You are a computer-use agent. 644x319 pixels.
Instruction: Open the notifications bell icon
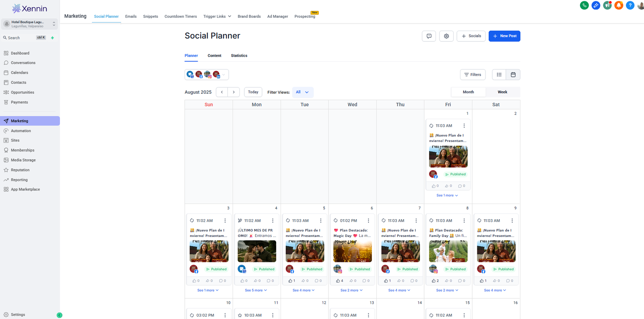[x=619, y=5]
